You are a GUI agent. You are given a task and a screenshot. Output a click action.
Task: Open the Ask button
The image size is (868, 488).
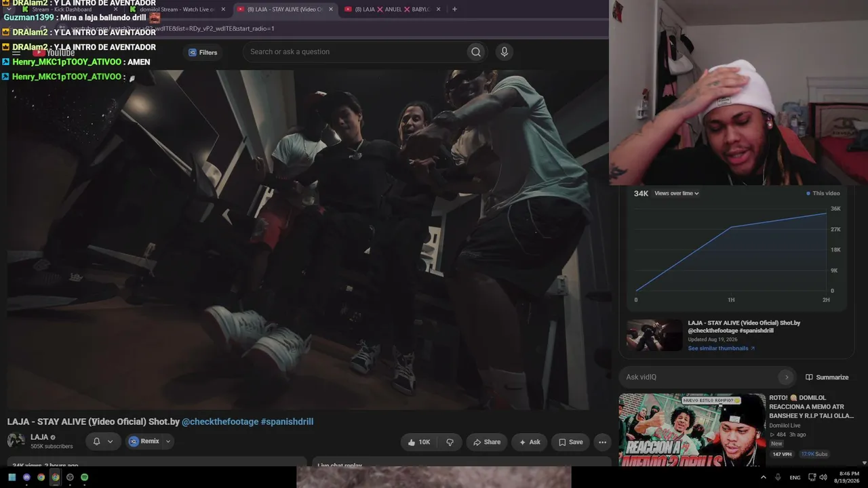click(x=530, y=442)
